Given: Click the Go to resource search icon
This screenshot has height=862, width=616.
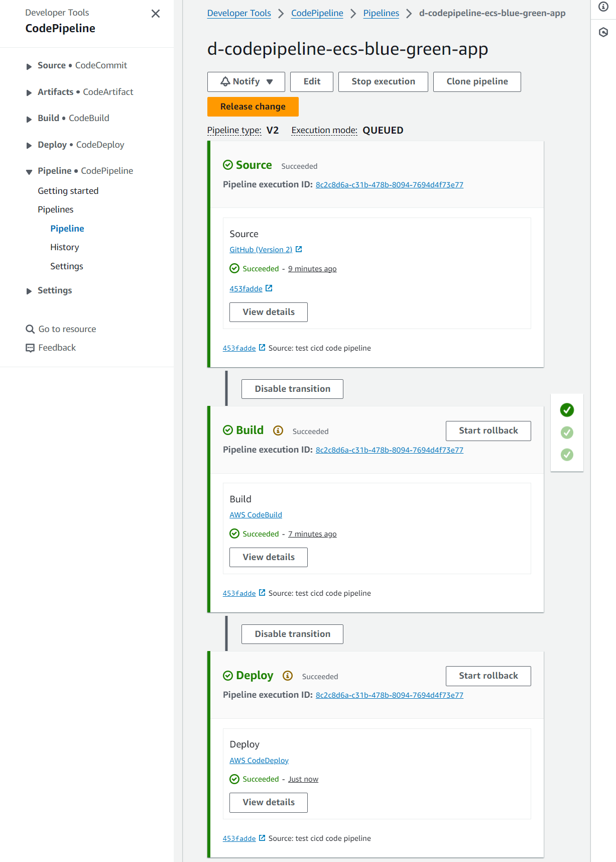Looking at the screenshot, I should coord(30,329).
